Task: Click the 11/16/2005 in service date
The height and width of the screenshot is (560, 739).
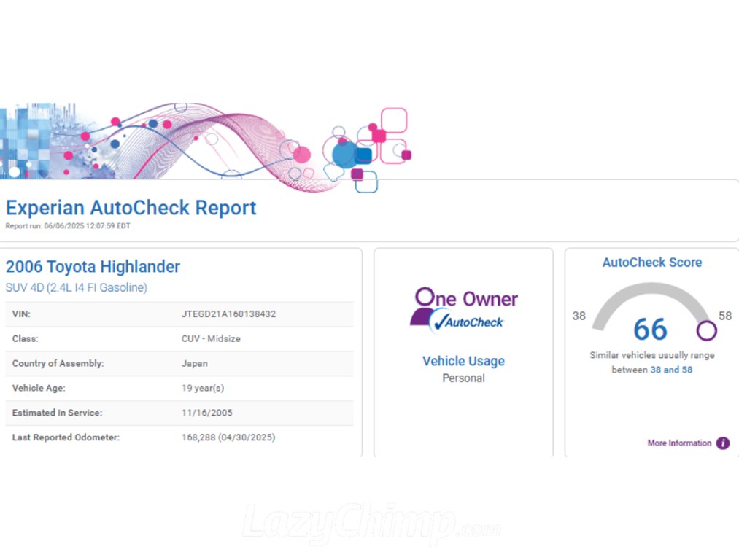Action: (x=207, y=413)
